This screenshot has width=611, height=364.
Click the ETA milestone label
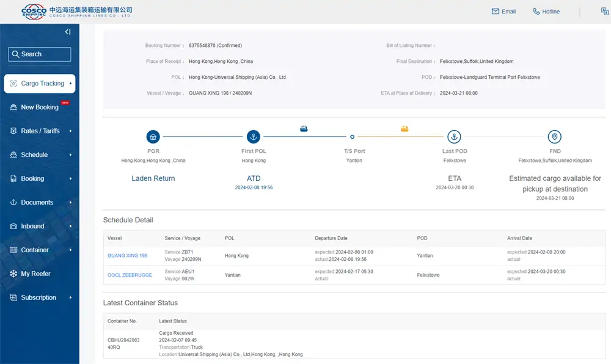click(x=455, y=178)
